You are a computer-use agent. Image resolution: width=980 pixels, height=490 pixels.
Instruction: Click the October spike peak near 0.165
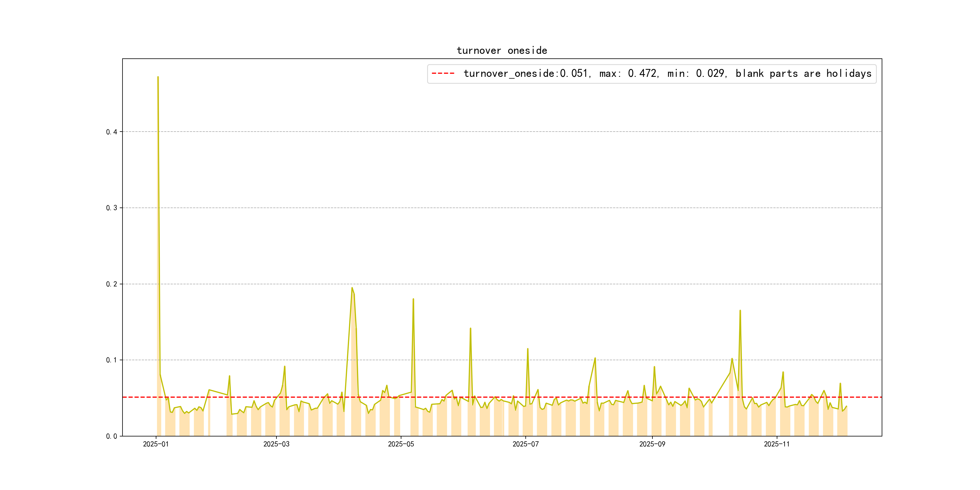point(740,311)
